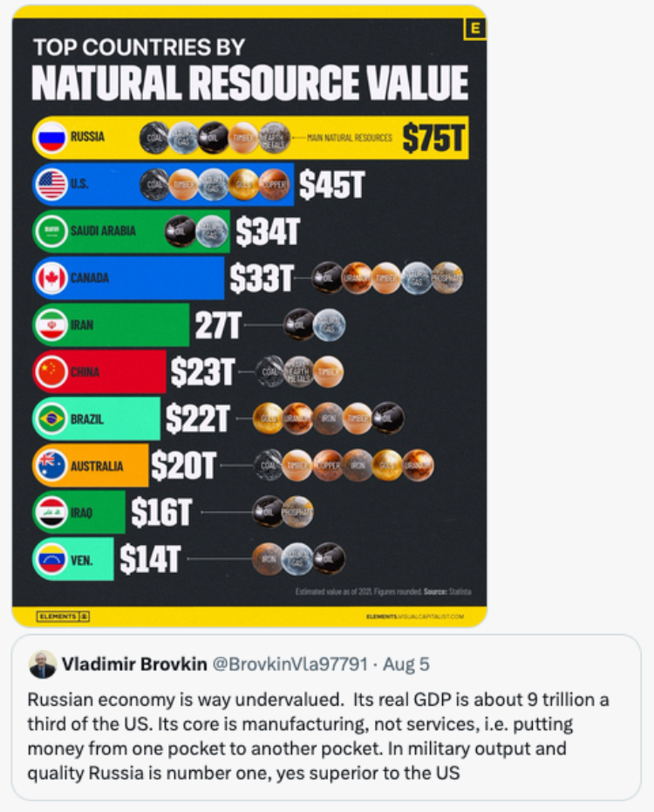Open the @BrovkinVla97791 handle link
654x812 pixels.
pos(290,665)
